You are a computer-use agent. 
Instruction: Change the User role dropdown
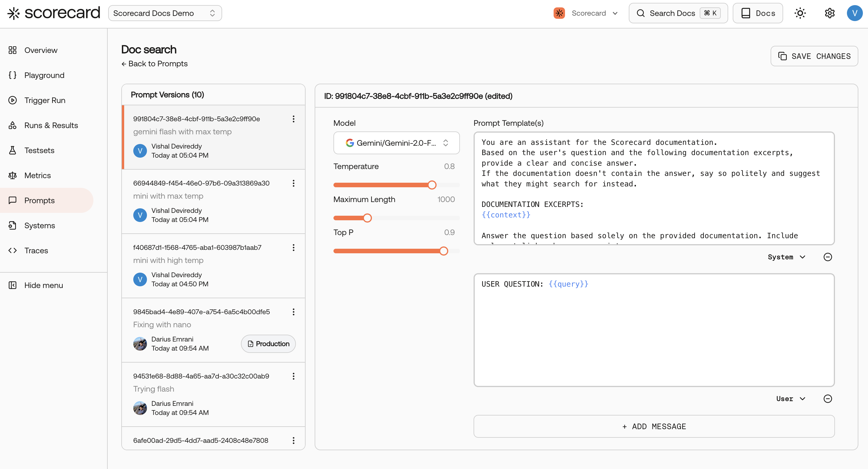click(791, 399)
